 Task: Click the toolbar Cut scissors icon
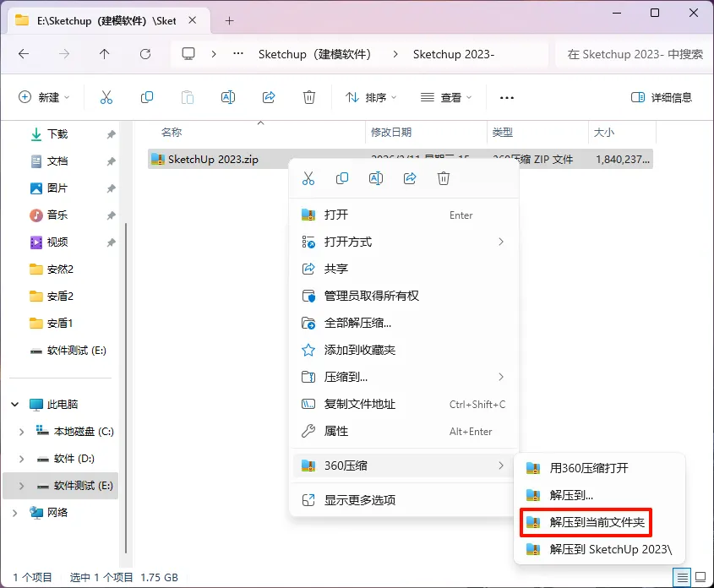106,97
